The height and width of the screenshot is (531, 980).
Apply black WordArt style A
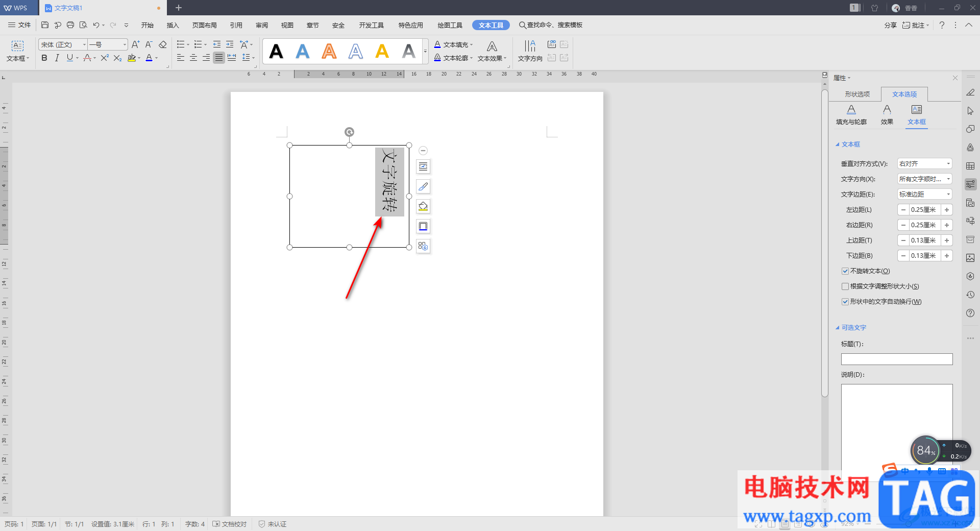coord(276,52)
